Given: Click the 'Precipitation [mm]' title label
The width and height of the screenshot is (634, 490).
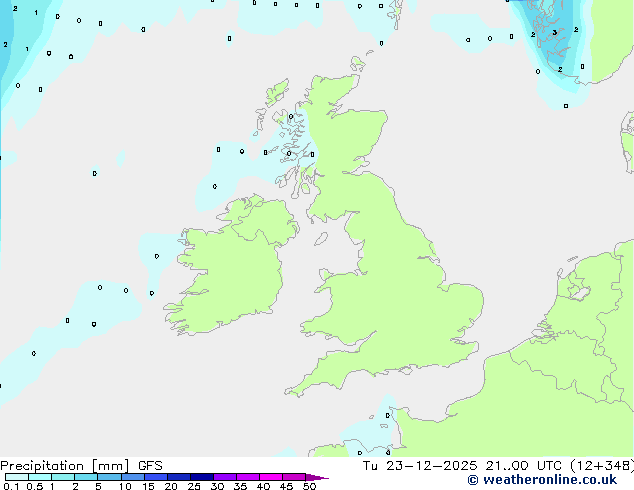Looking at the screenshot, I should coord(65,466).
